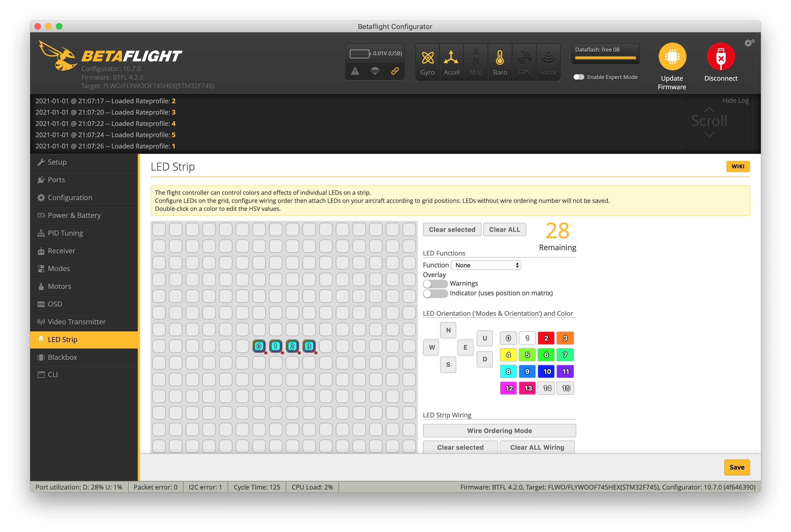The height and width of the screenshot is (532, 791).
Task: Activate Wire Ordering Mode
Action: pyautogui.click(x=499, y=431)
